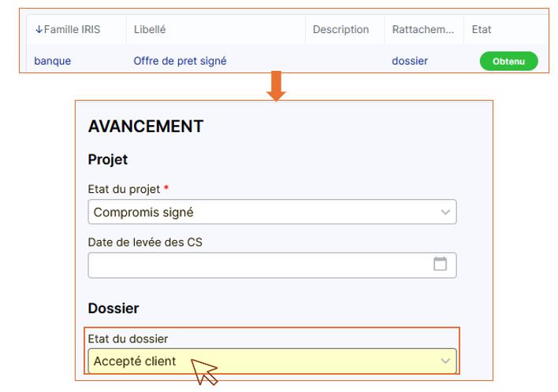558x392 pixels.
Task: Click the Rattachem… column header
Action: (x=423, y=30)
